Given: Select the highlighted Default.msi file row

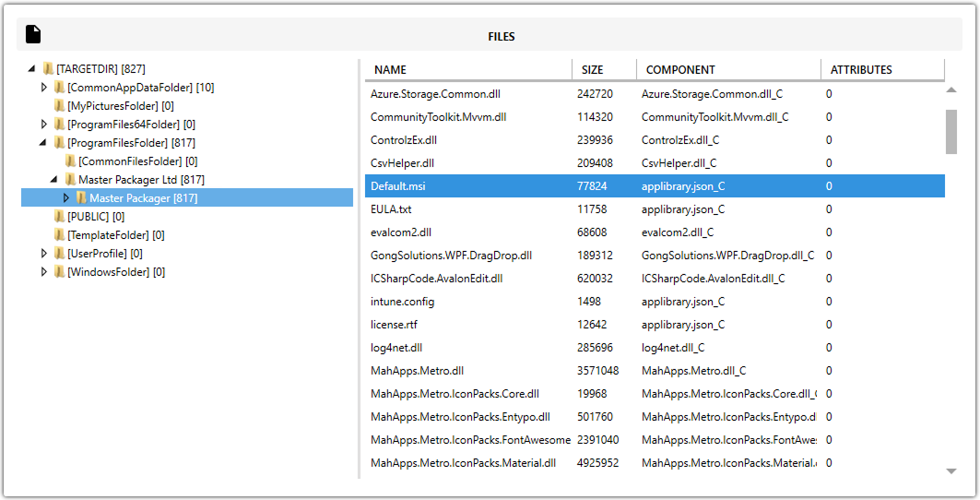Looking at the screenshot, I should click(x=655, y=185).
